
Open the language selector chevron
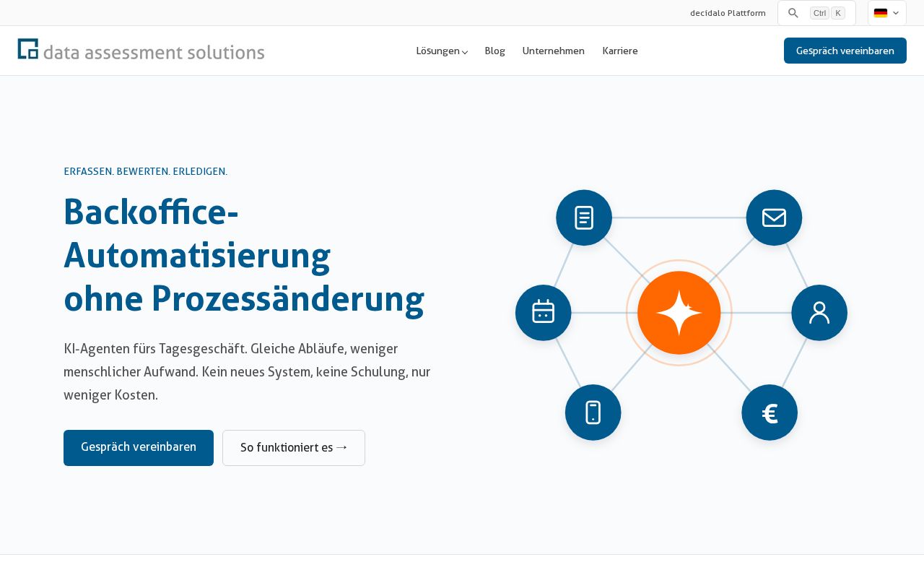click(896, 13)
